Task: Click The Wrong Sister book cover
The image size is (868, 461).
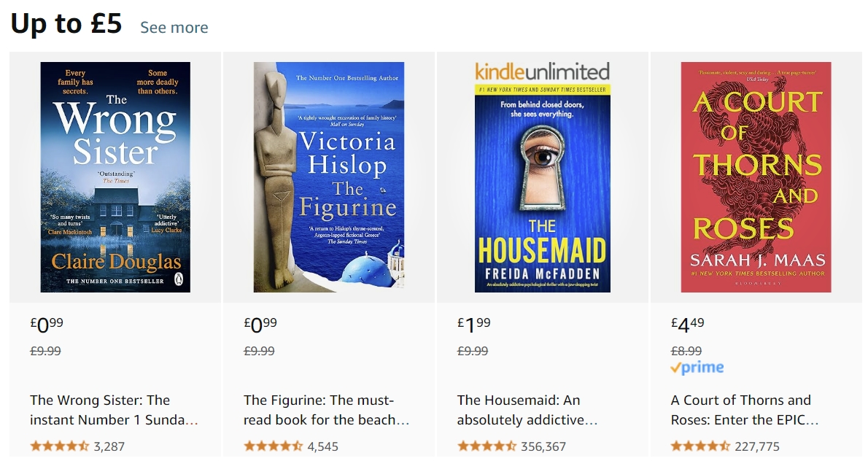Action: click(115, 177)
